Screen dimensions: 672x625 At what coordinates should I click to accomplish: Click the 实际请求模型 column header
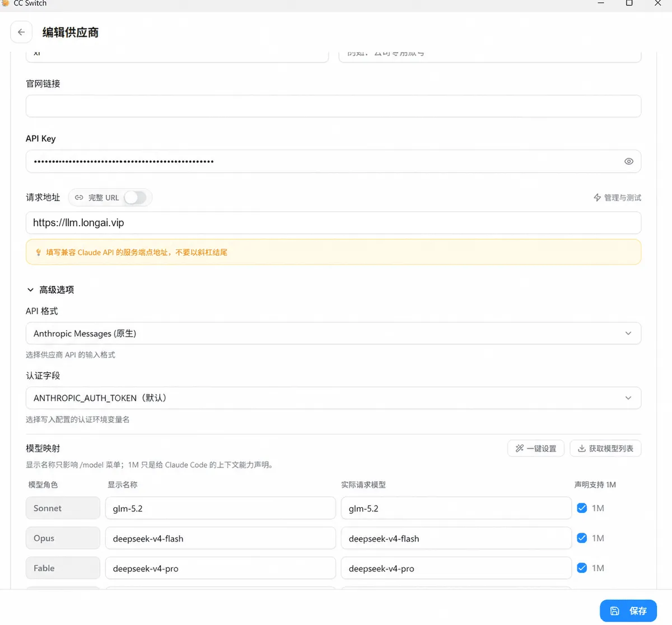[x=363, y=484]
